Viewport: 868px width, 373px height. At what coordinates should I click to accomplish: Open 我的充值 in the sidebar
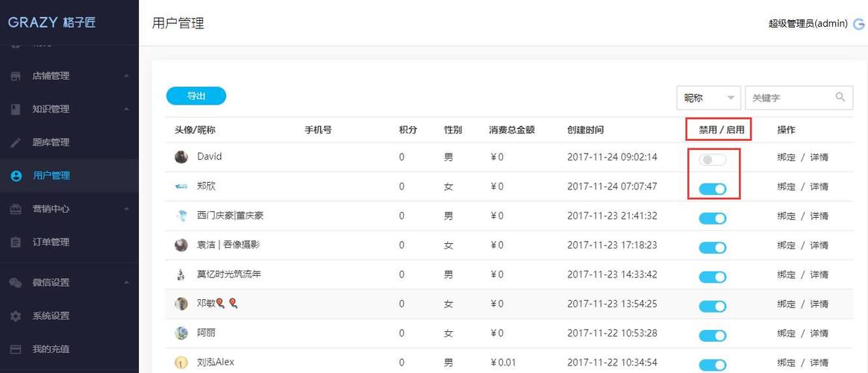pos(51,349)
